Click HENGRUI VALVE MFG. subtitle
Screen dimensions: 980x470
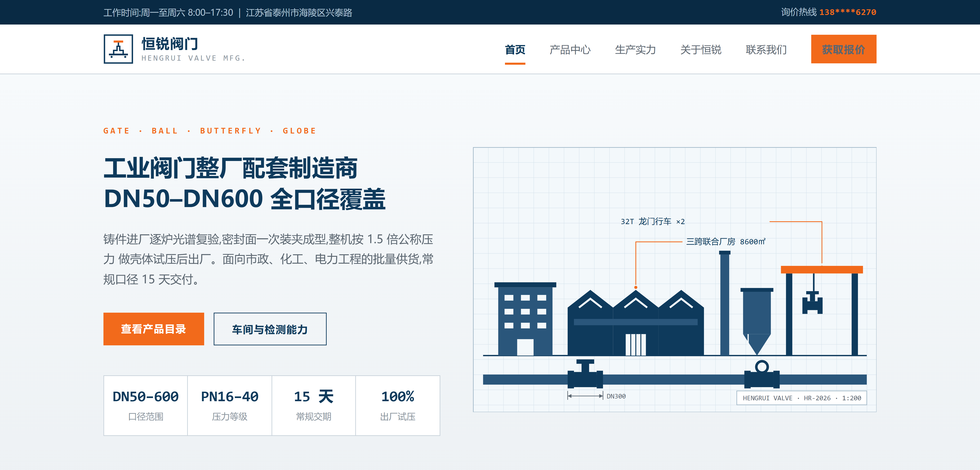coord(193,58)
